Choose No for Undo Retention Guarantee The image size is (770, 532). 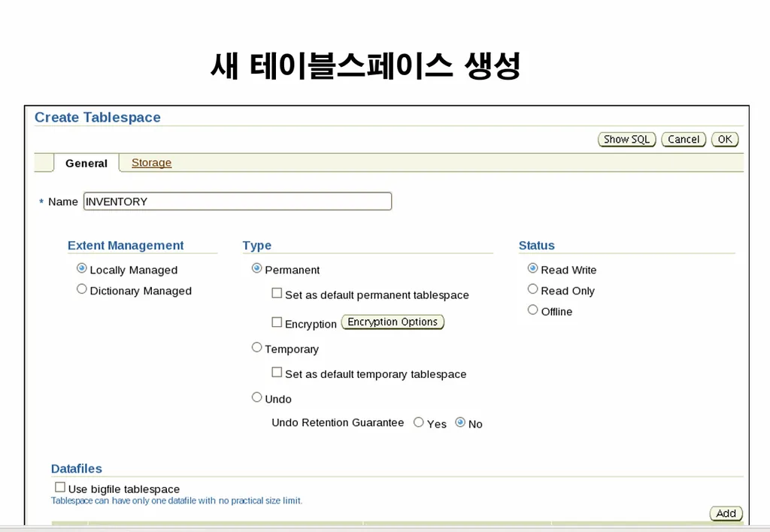460,422
